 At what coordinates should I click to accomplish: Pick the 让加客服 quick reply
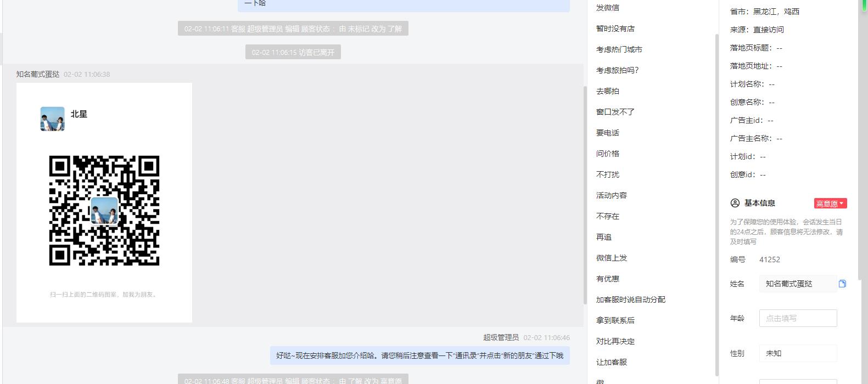[612, 362]
